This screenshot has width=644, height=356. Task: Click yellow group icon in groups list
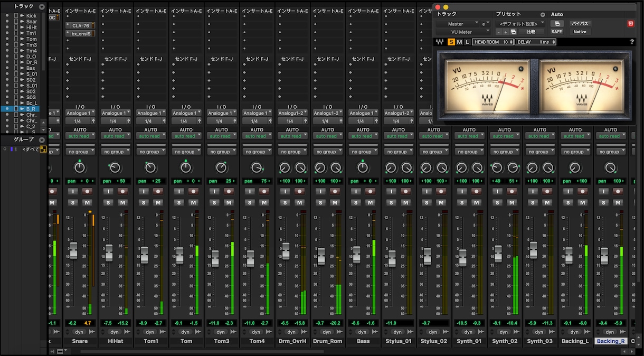click(x=43, y=149)
